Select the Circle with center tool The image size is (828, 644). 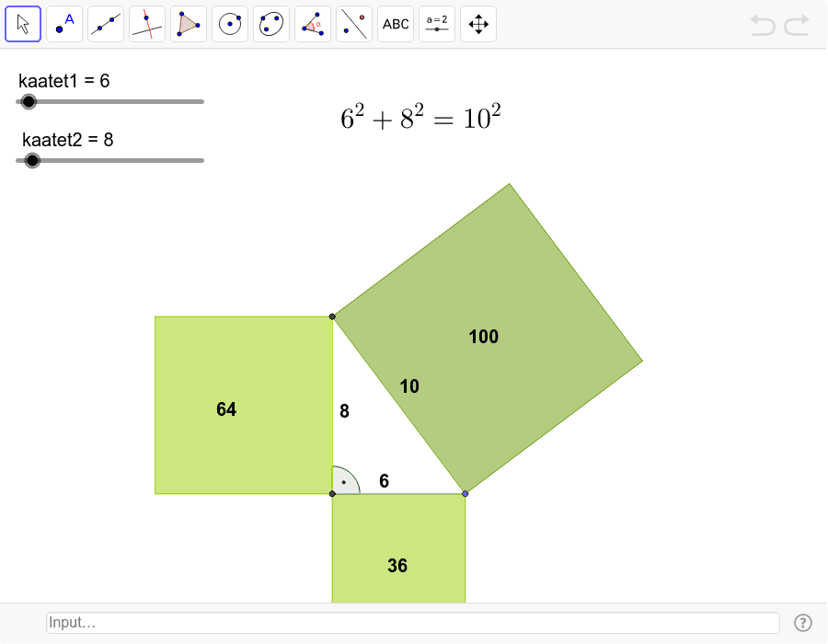coord(230,24)
